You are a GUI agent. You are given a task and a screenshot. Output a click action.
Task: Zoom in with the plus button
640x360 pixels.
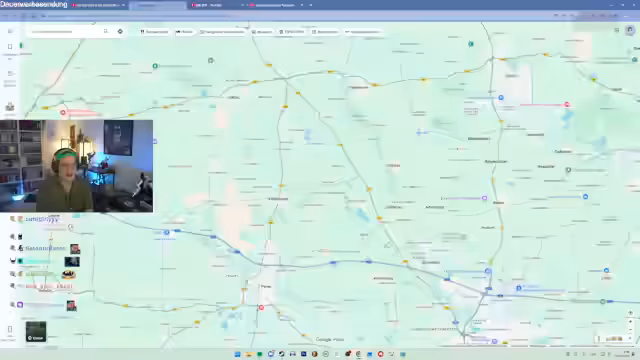pyautogui.click(x=630, y=322)
